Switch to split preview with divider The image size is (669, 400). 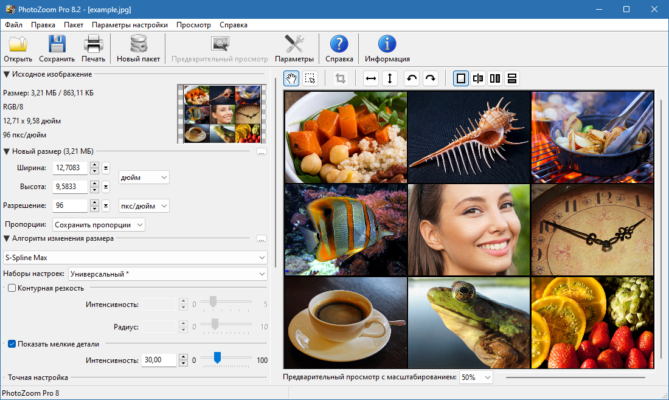[478, 78]
